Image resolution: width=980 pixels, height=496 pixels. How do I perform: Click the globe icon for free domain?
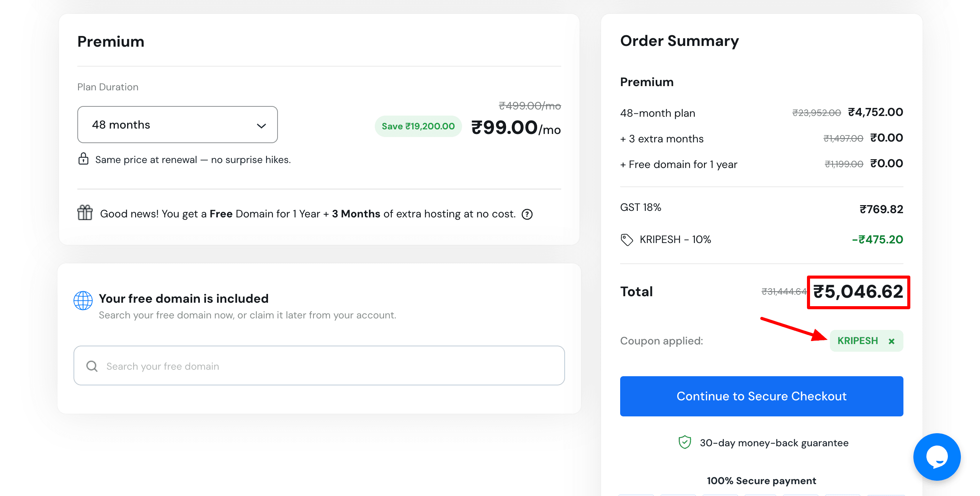click(x=83, y=300)
